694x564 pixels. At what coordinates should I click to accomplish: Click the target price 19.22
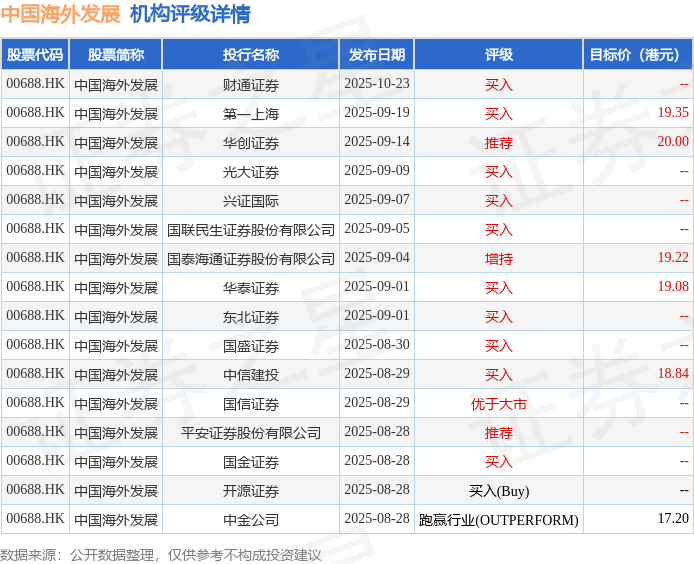(x=673, y=258)
